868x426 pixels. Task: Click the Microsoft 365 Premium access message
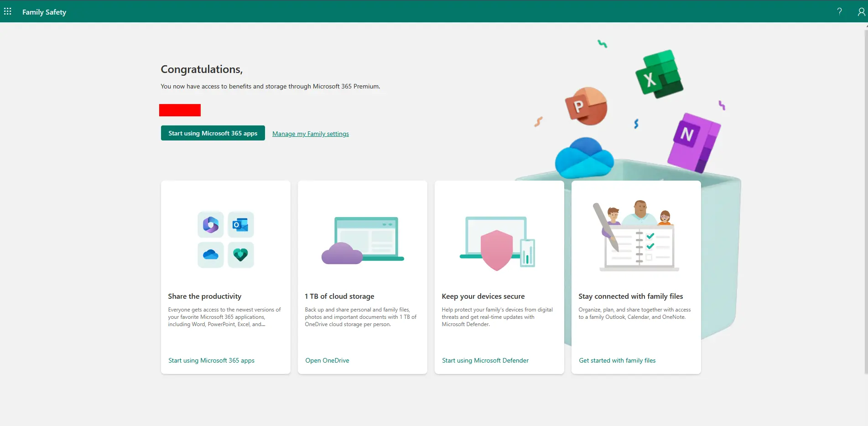point(270,86)
